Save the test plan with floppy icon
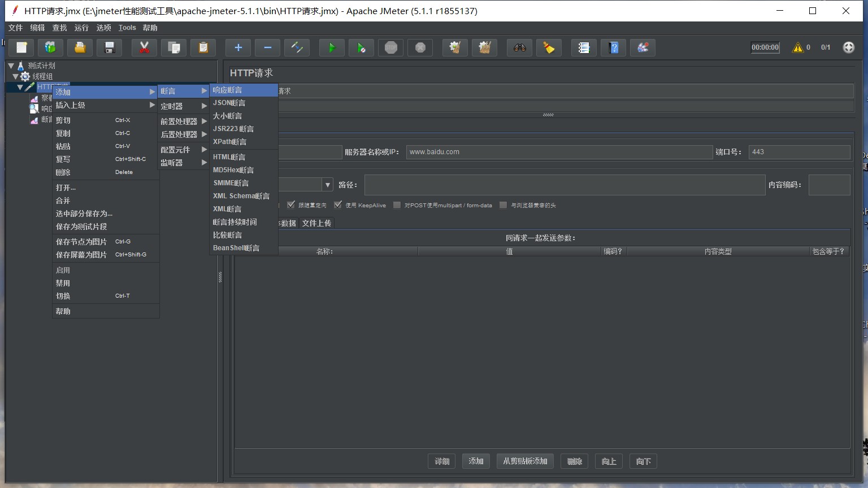Image resolution: width=868 pixels, height=488 pixels. [x=110, y=48]
